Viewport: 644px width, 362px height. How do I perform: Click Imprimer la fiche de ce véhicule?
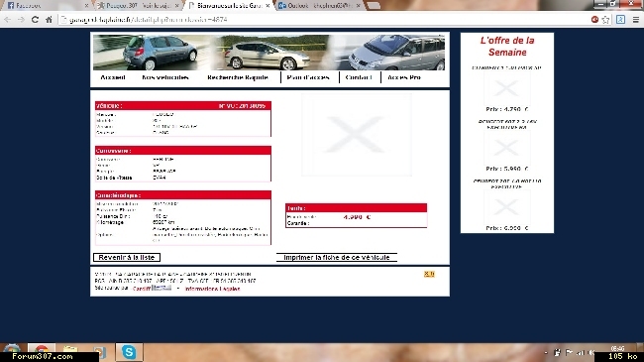point(337,257)
